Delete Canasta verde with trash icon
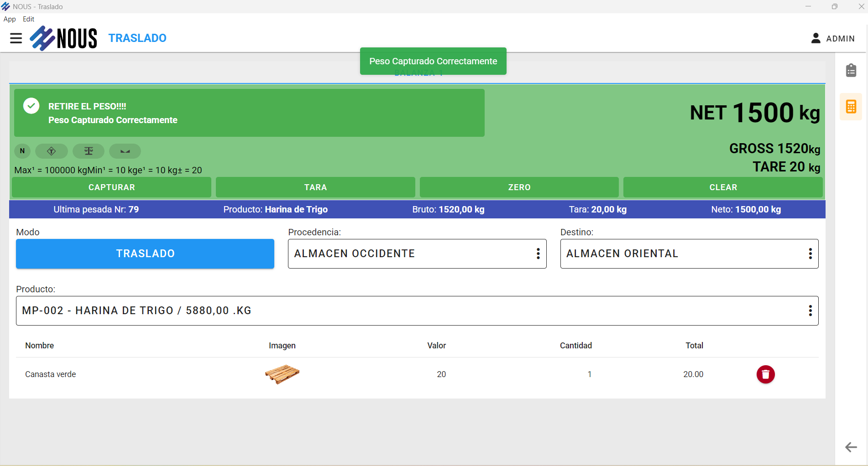This screenshot has height=466, width=868. coord(765,374)
